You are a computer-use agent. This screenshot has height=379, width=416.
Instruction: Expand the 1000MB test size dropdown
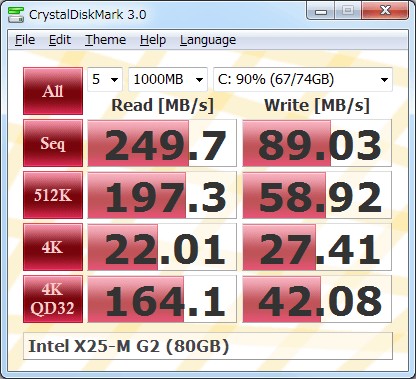pos(168,79)
